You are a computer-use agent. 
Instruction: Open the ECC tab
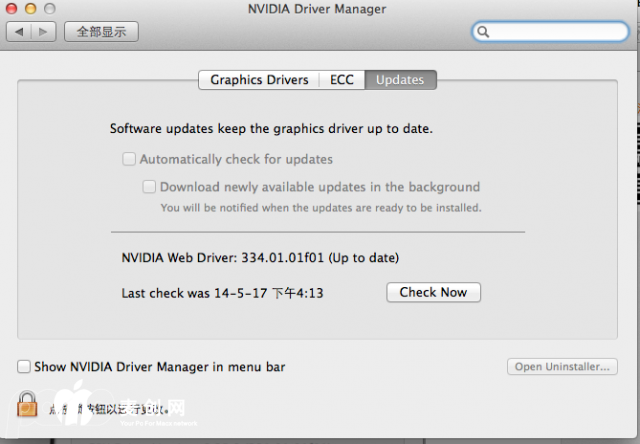(342, 80)
